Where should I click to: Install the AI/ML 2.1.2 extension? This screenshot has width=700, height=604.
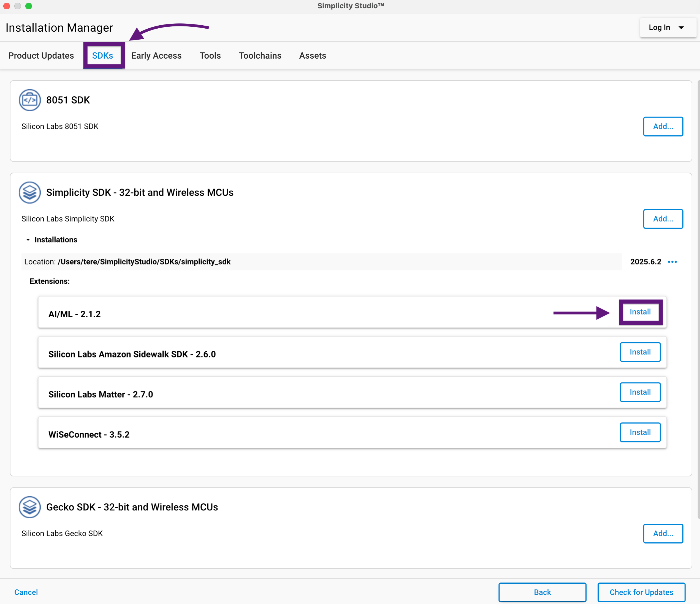click(640, 312)
